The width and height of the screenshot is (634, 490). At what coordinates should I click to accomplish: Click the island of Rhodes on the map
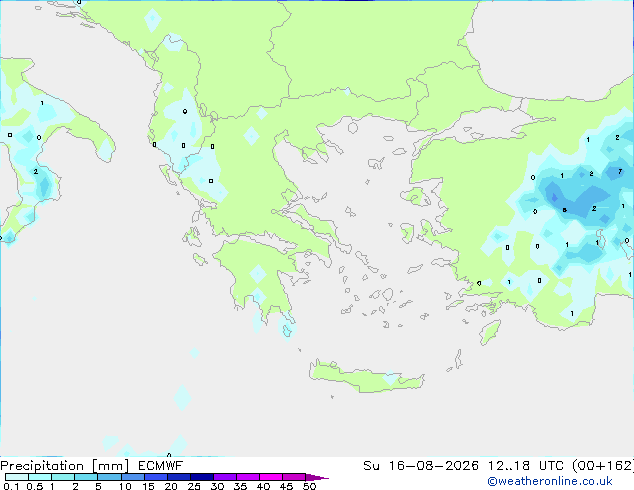[490, 332]
